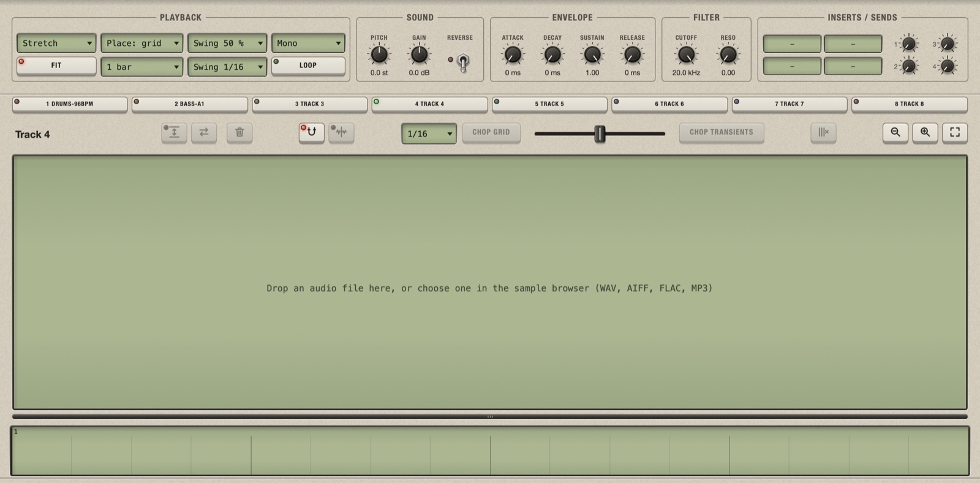Click the Decay envelope knob
The height and width of the screenshot is (483, 980).
click(x=552, y=55)
